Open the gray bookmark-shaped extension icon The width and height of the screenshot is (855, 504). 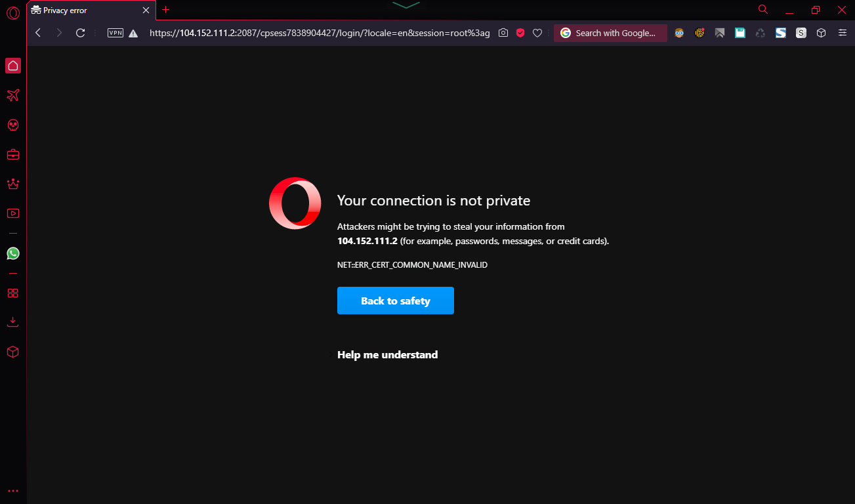pos(720,33)
